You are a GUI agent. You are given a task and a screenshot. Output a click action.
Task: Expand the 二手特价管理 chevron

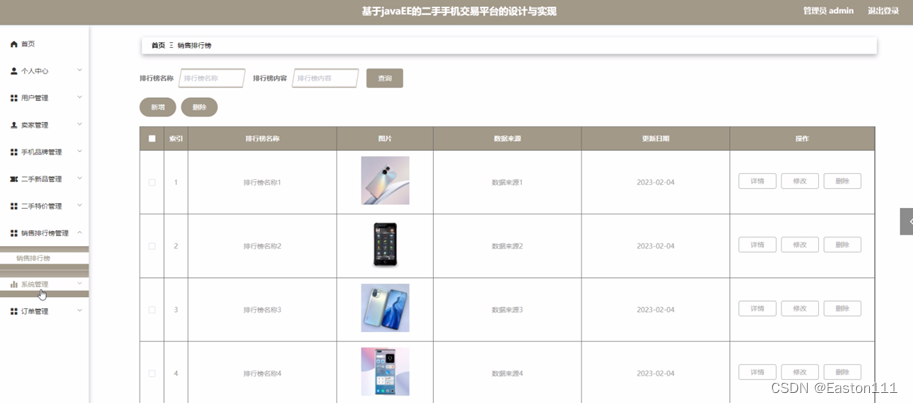(80, 205)
